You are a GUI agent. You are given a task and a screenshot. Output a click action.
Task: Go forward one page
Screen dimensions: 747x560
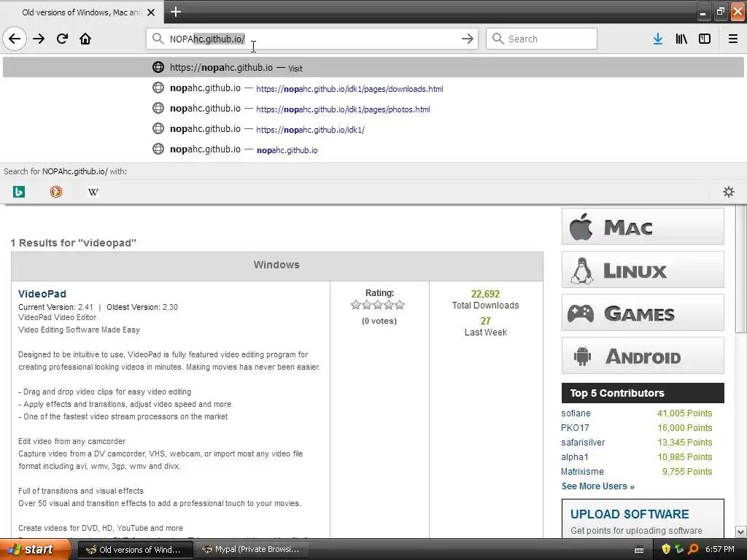39,39
